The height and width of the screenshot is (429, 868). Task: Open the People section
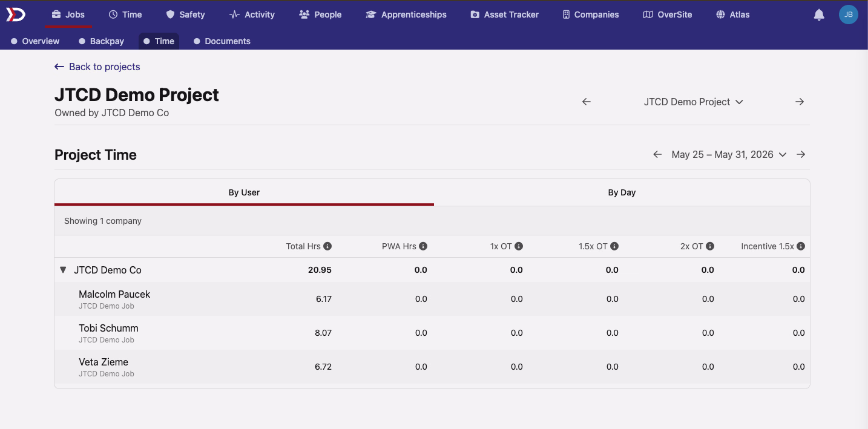pyautogui.click(x=320, y=15)
